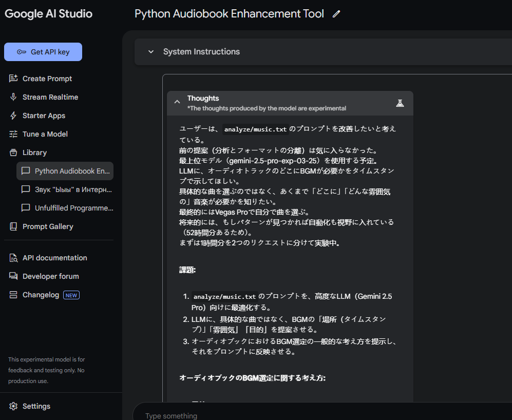Select the Python Audiobook En... chat
This screenshot has height=420, width=512.
65,171
